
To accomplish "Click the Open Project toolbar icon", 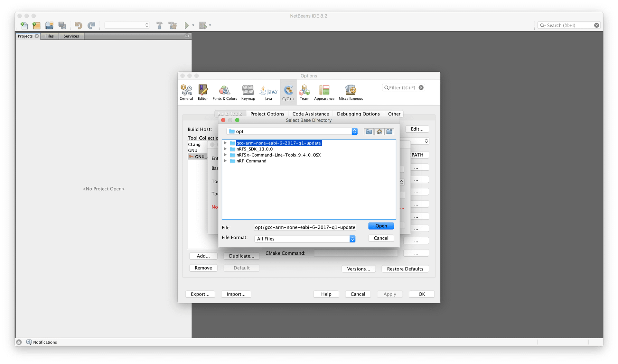I will [x=49, y=25].
